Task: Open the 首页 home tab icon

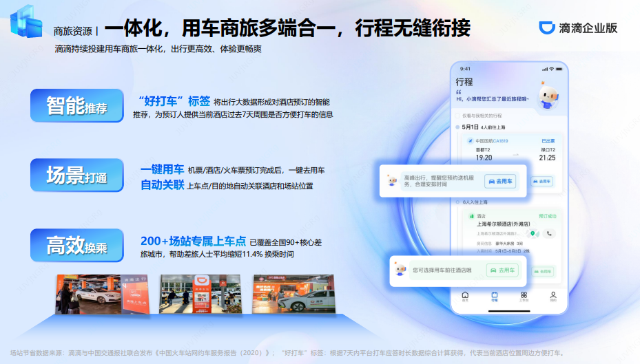Action: [465, 297]
